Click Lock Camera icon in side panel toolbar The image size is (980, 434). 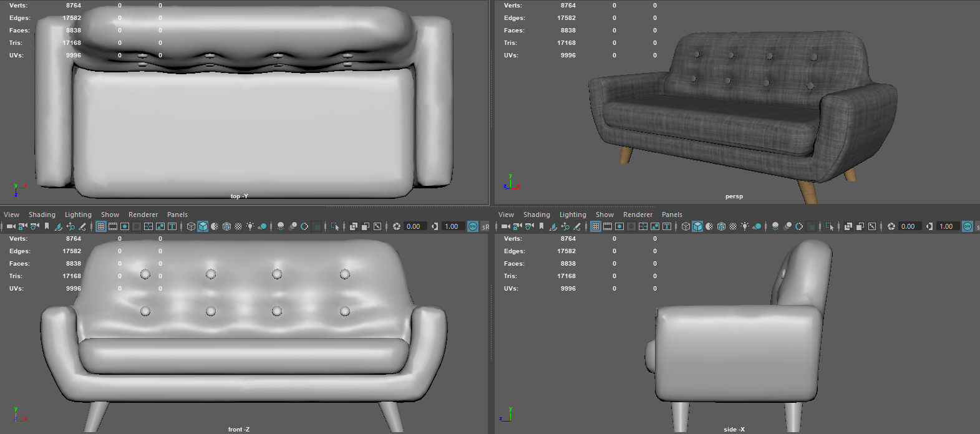pyautogui.click(x=517, y=226)
